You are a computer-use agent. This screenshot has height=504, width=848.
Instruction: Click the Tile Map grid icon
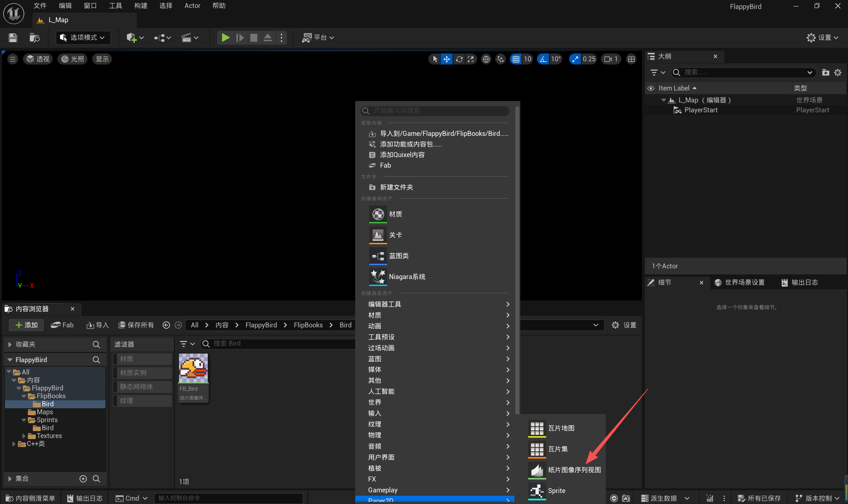537,428
